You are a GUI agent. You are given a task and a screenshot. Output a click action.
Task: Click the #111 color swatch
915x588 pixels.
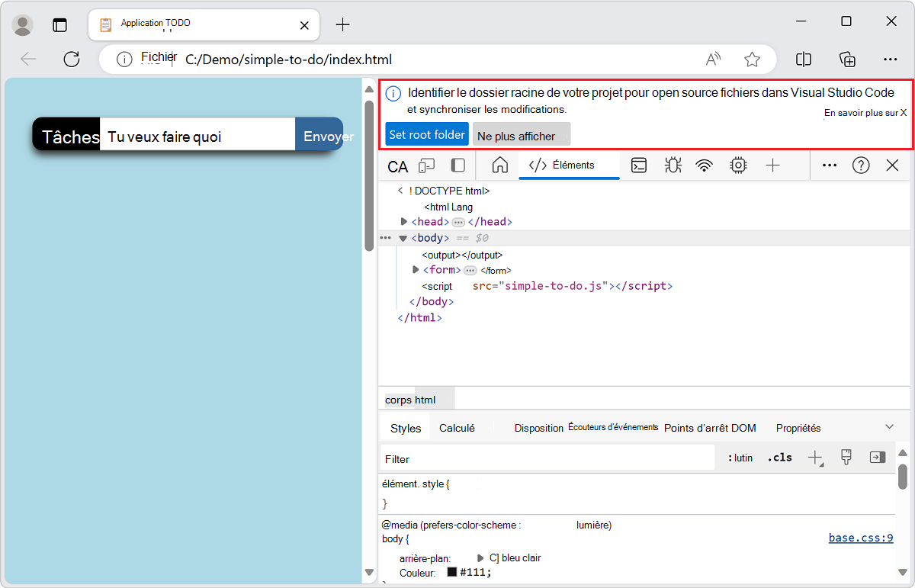[x=452, y=572]
